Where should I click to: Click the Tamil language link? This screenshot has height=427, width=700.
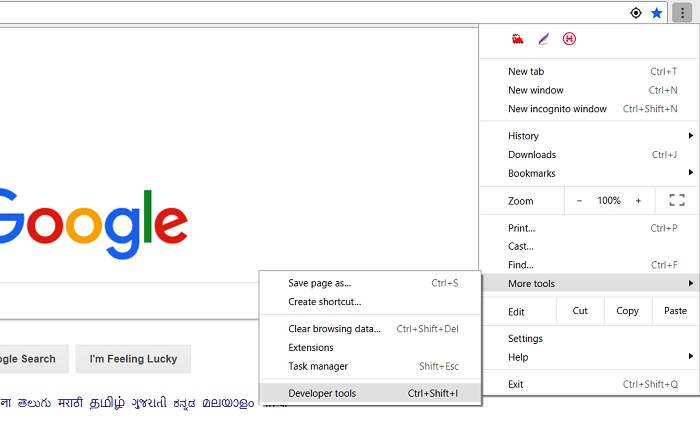click(107, 403)
